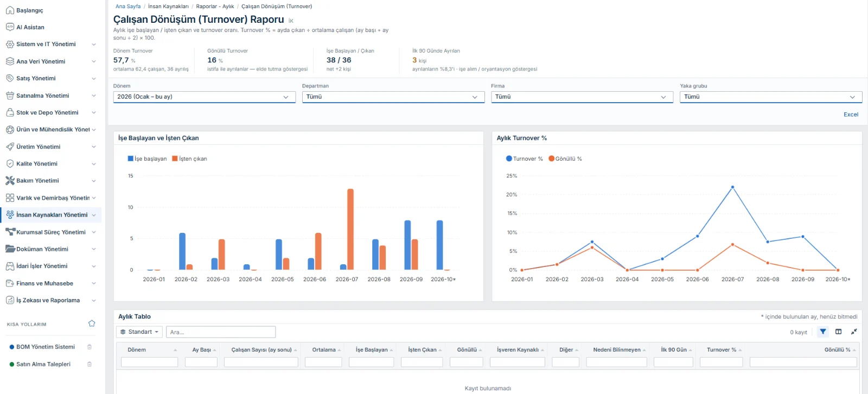Open the Dönem dropdown
The image size is (868, 394).
(x=205, y=97)
